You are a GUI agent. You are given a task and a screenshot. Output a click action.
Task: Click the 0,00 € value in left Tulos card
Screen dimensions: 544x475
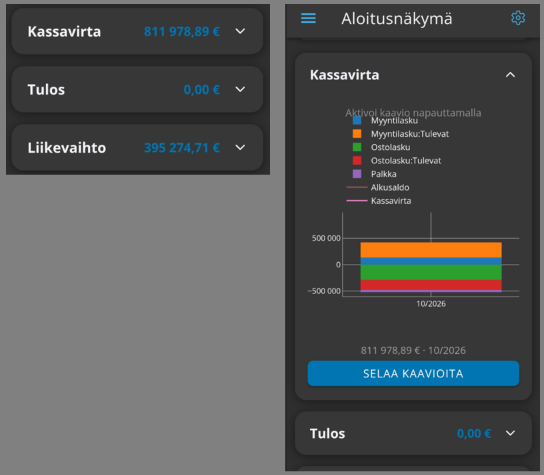[x=202, y=90]
